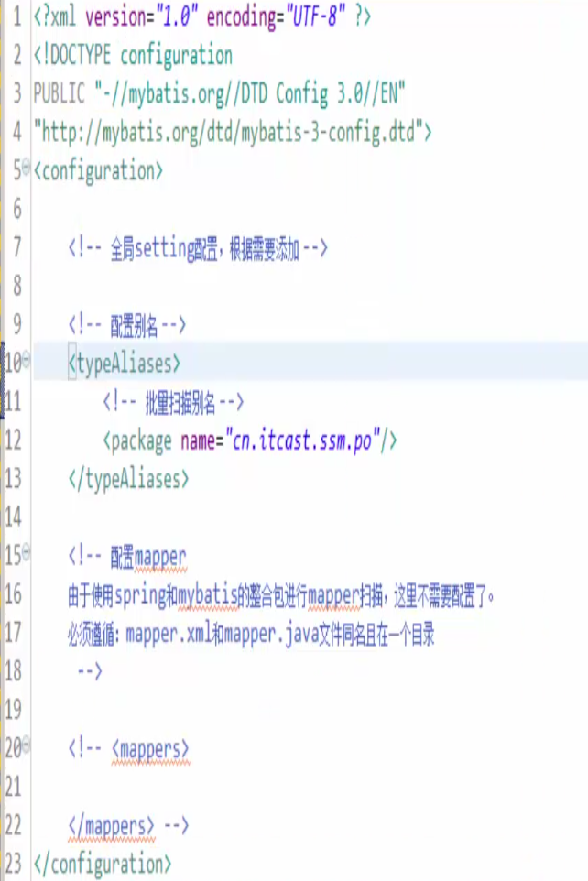Click line number 14 in the gutter
The width and height of the screenshot is (588, 881).
pos(14,517)
